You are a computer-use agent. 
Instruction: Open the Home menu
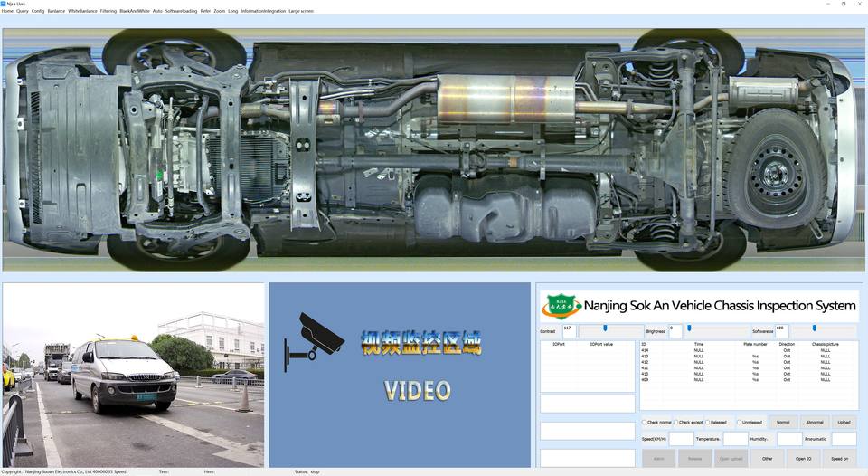pyautogui.click(x=7, y=11)
